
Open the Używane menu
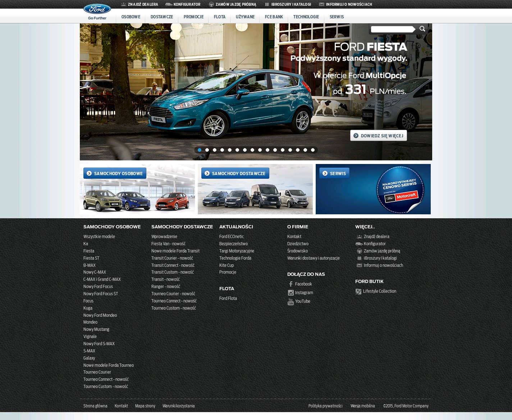pyautogui.click(x=245, y=17)
